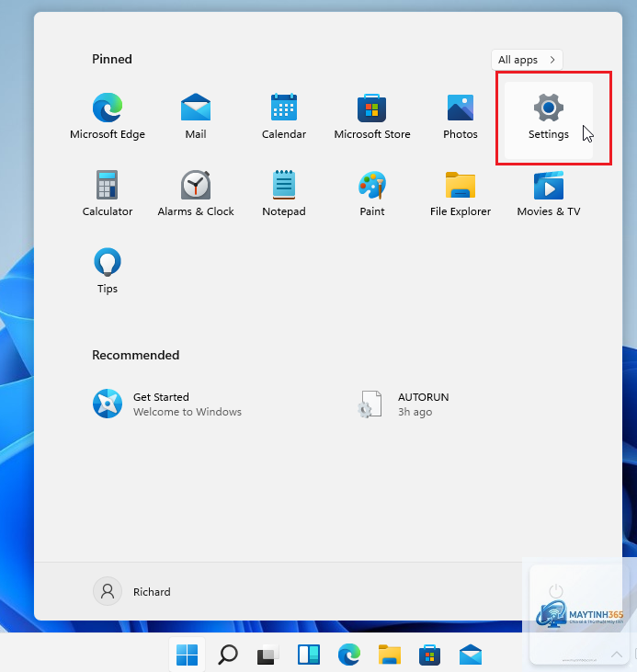This screenshot has width=637, height=672.
Task: Open Mail from the taskbar
Action: click(471, 655)
